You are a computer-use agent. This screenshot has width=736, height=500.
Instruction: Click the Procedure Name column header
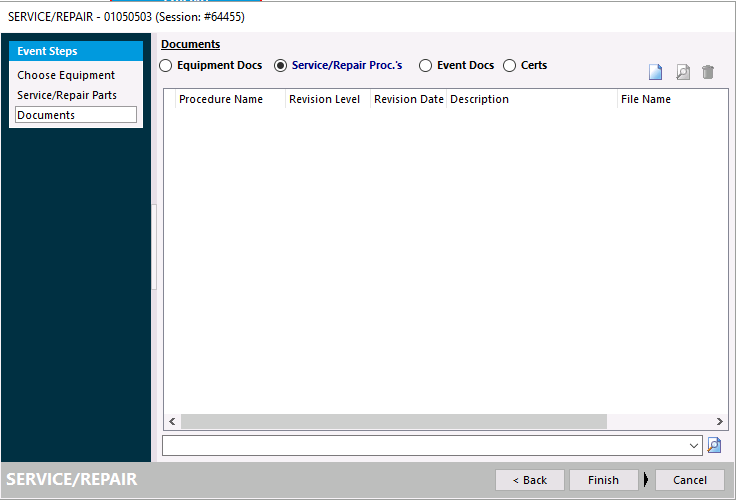[221, 99]
